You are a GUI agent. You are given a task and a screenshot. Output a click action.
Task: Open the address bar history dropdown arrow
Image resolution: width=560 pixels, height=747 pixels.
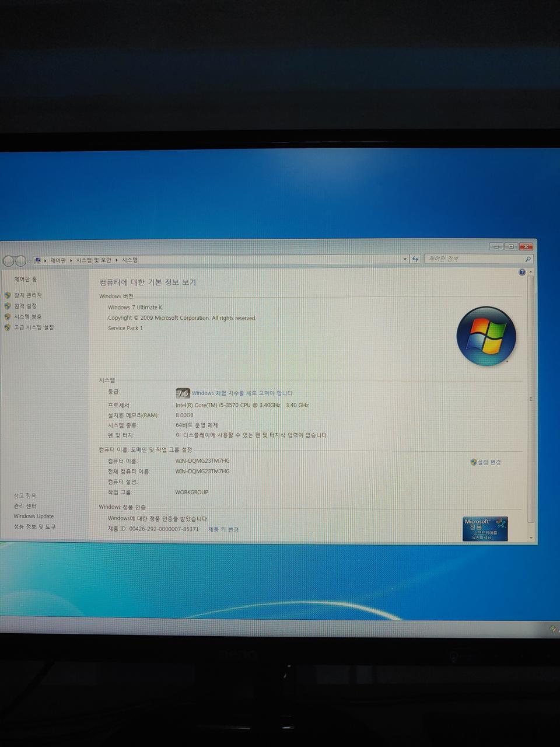404,259
